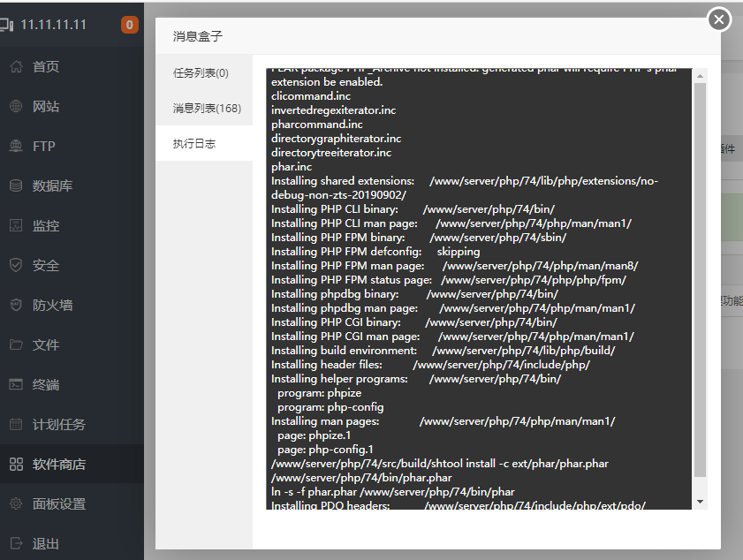Close the 消息盒子 dialog with X button
This screenshot has height=560, width=743.
pos(719,19)
